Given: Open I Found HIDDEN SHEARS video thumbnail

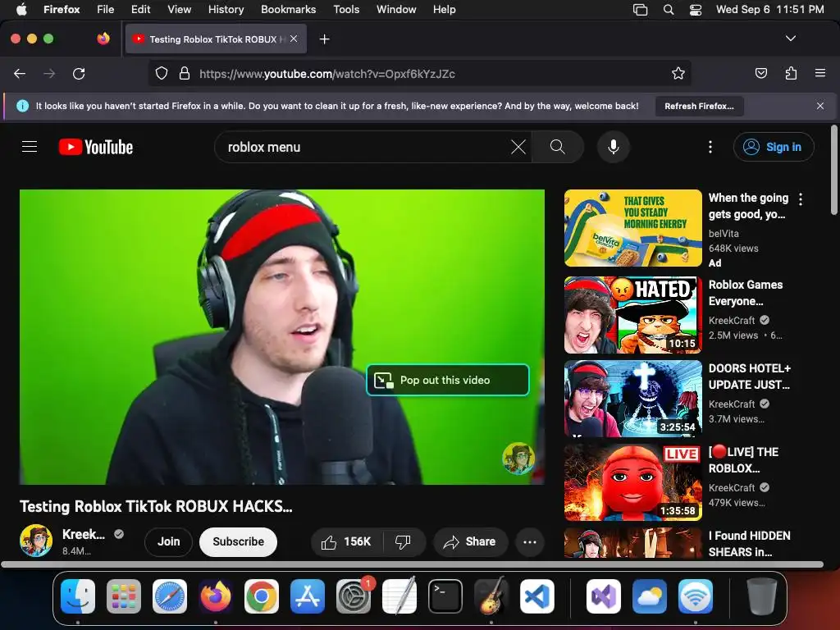Looking at the screenshot, I should coord(632,543).
